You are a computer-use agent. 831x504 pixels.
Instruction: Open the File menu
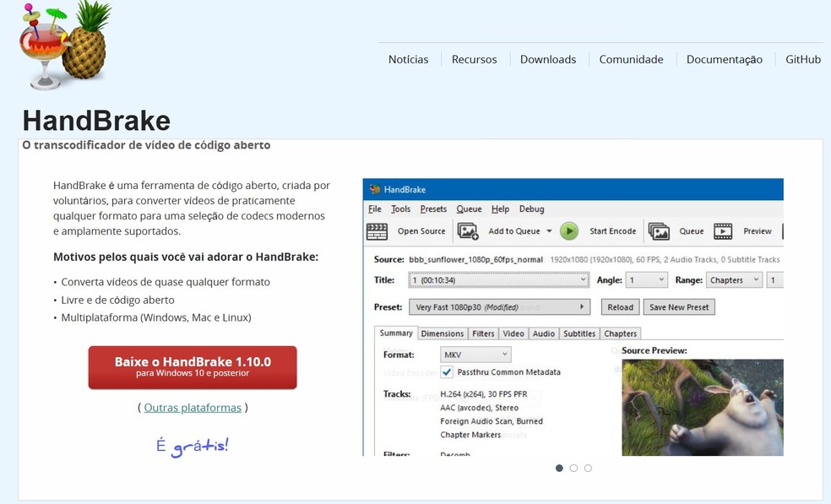coord(375,209)
